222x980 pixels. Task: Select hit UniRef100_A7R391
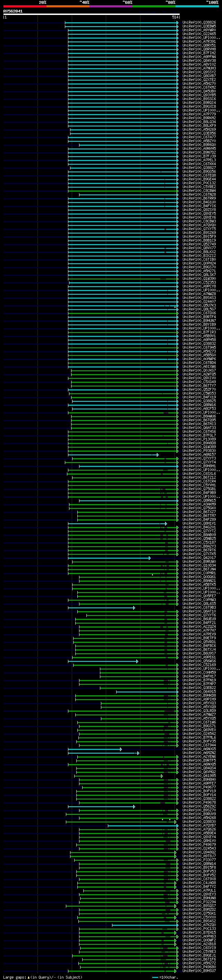(199, 41)
